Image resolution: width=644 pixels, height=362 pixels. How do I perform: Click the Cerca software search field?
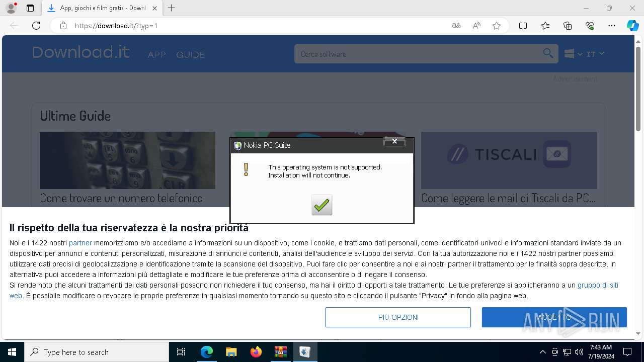pos(418,54)
